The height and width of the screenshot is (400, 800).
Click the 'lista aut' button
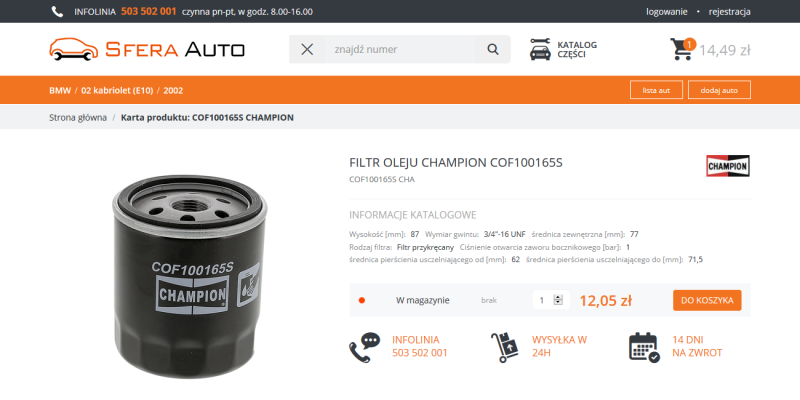pos(656,90)
